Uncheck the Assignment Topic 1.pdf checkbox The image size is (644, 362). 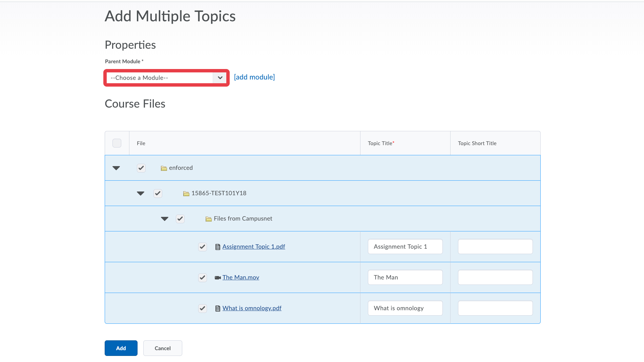click(x=203, y=247)
